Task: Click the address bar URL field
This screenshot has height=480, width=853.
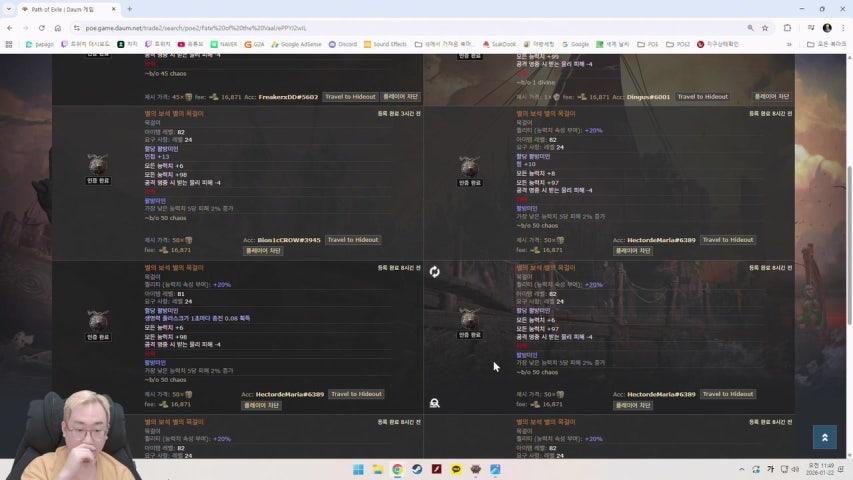Action: 408,28
